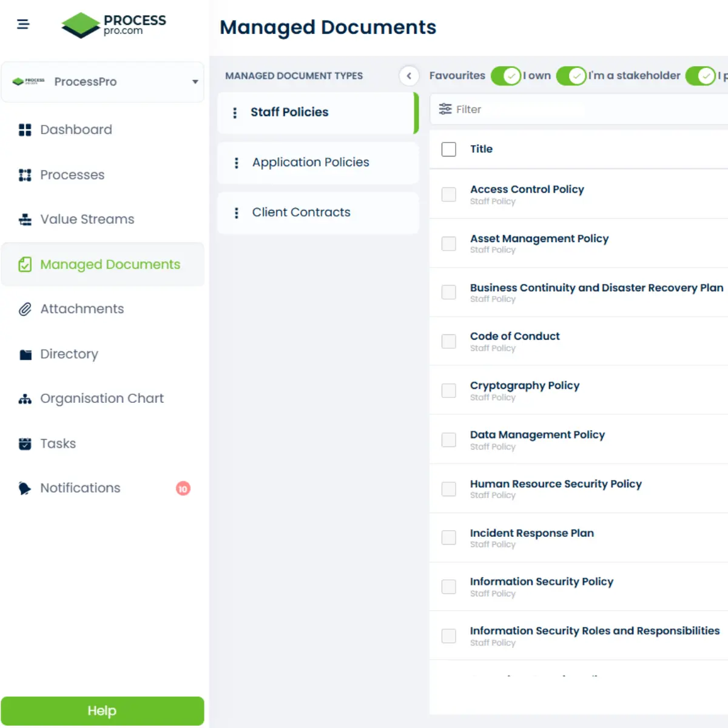Click the hamburger menu to collapse the sidebar
Viewport: 728px width, 728px height.
pyautogui.click(x=23, y=24)
